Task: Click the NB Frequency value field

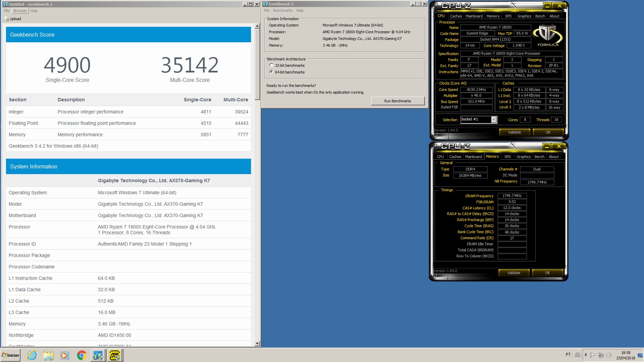Action: point(537,182)
